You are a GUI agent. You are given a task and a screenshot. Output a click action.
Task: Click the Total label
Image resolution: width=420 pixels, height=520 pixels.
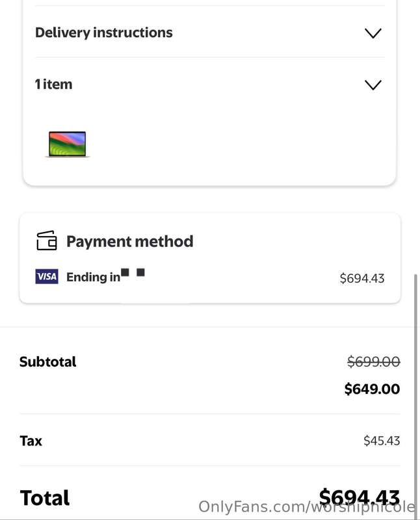[x=45, y=498]
